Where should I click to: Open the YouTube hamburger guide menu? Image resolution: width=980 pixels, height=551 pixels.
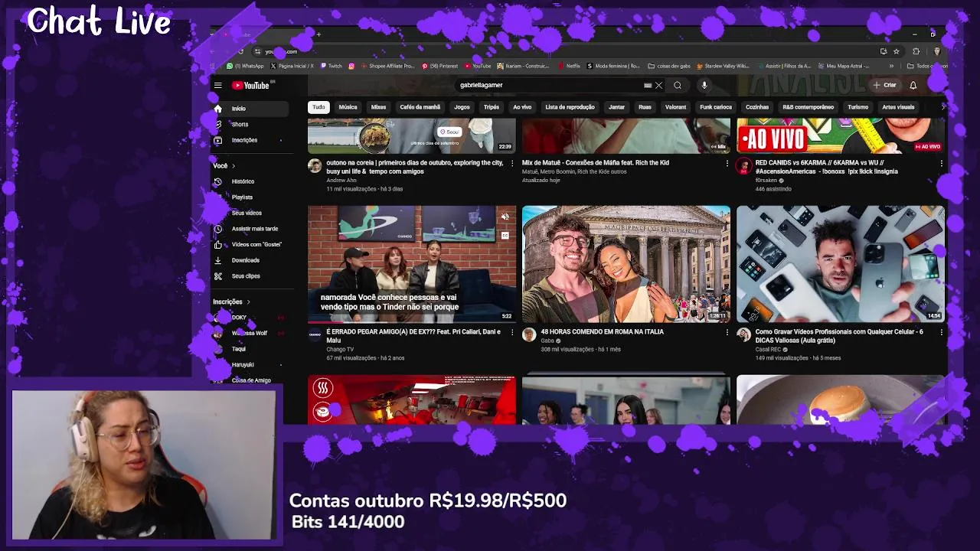(218, 86)
